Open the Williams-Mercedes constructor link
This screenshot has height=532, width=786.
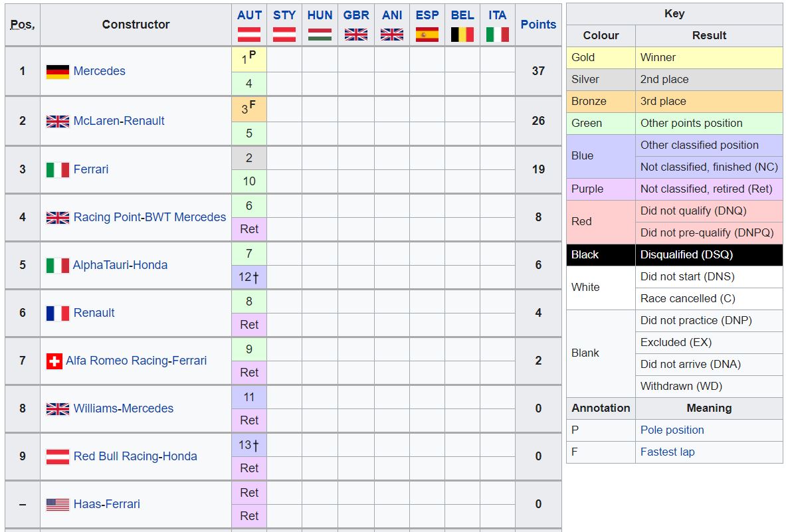(x=124, y=408)
